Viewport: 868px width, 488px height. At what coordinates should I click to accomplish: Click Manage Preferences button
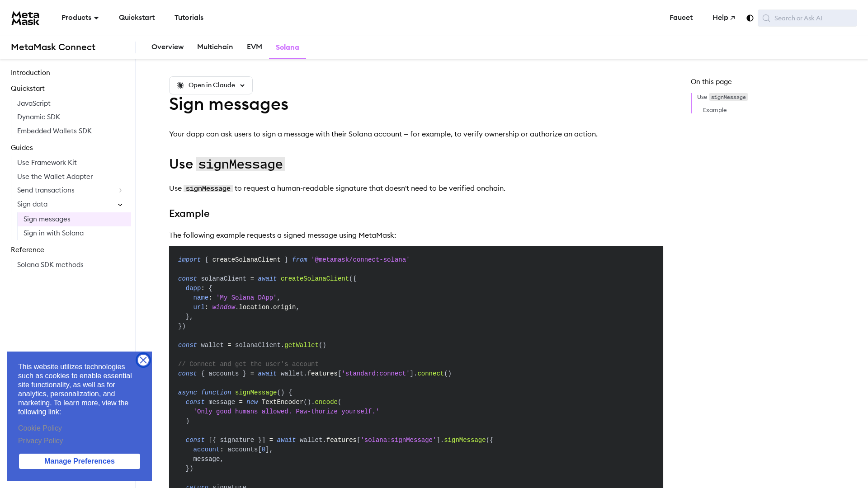(80, 461)
